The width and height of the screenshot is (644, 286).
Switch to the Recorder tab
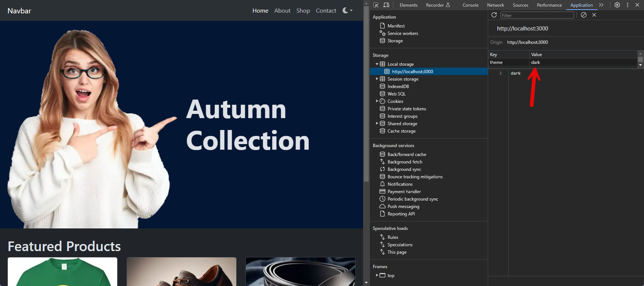pos(438,5)
